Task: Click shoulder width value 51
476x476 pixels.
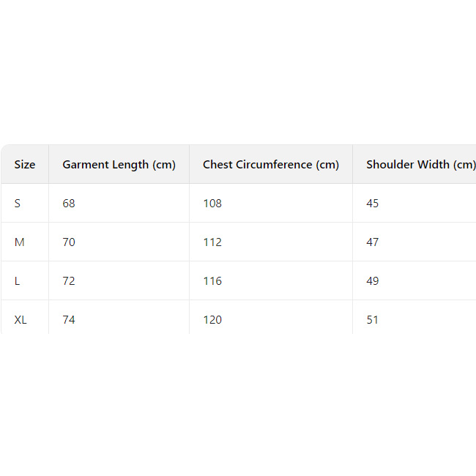Action: 373,320
